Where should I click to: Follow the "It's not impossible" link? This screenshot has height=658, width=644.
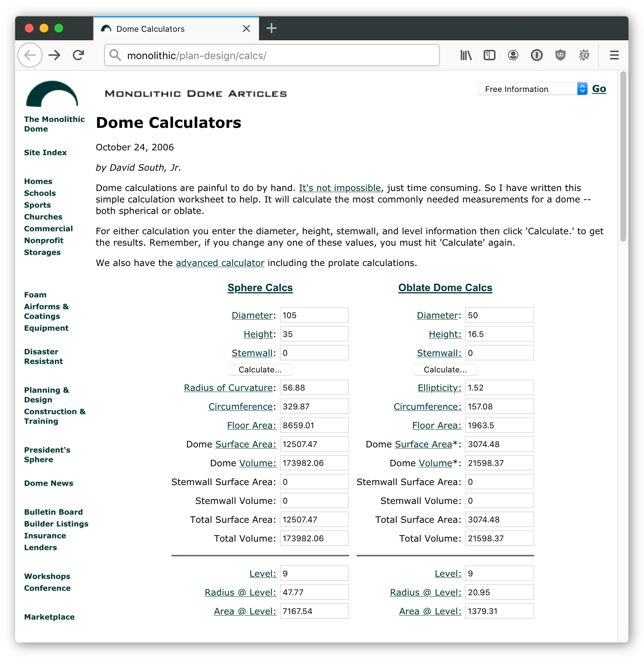(340, 188)
